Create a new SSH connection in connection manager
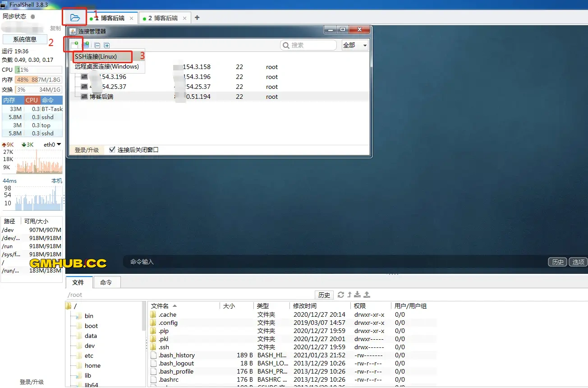Viewport: 588px width, 388px height. click(x=74, y=45)
